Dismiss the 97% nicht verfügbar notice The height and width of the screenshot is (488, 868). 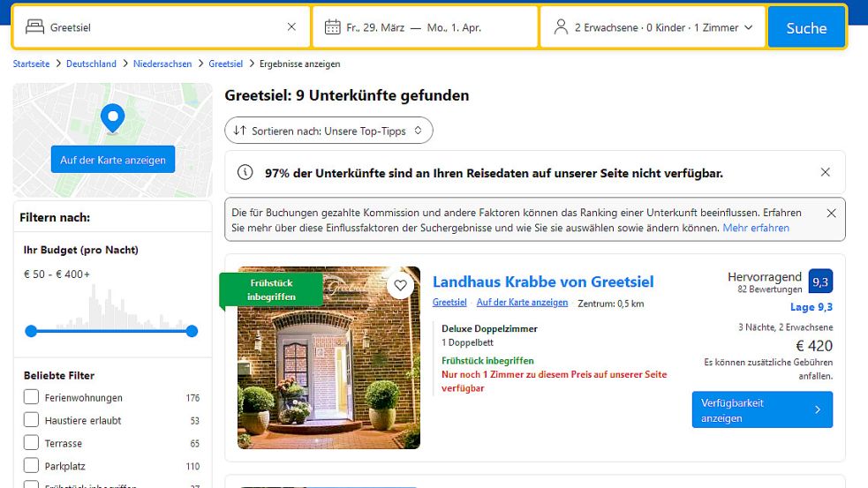(x=825, y=172)
